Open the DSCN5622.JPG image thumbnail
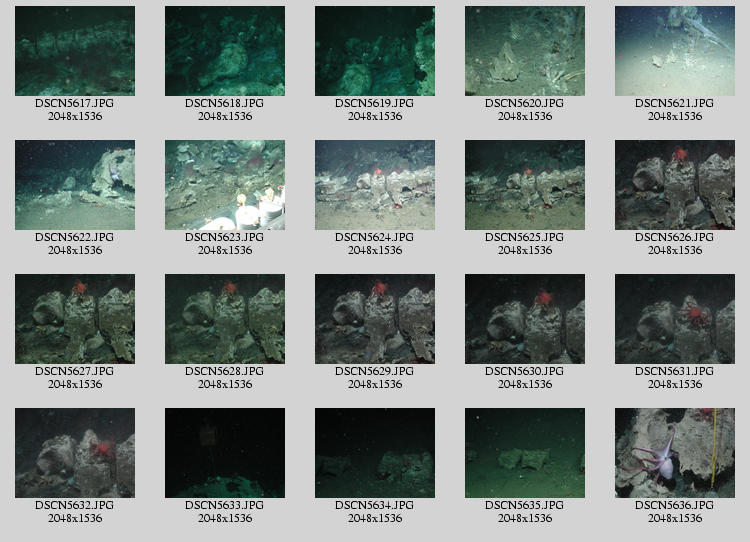The image size is (750, 542). (75, 185)
